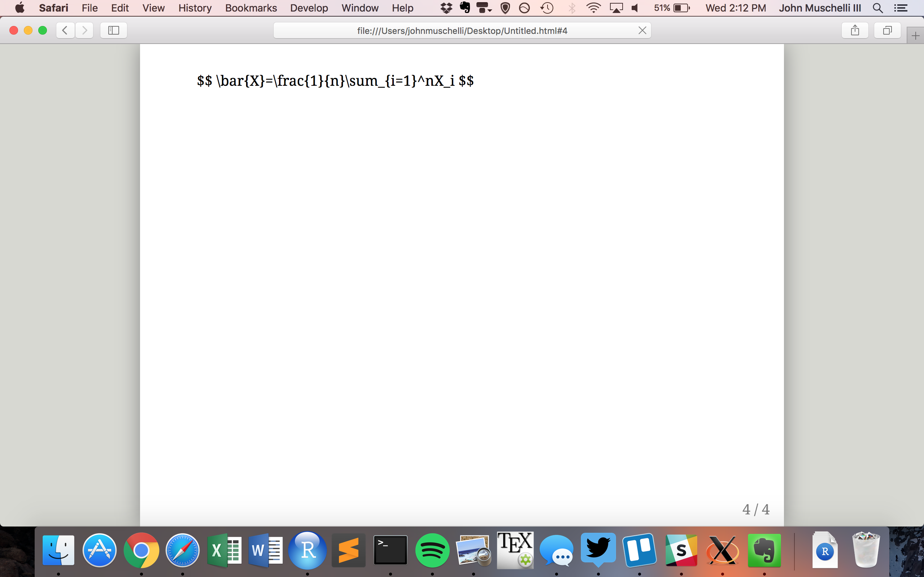Open the clock menu showing Wed 2:12 PM
924x577 pixels.
click(735, 8)
